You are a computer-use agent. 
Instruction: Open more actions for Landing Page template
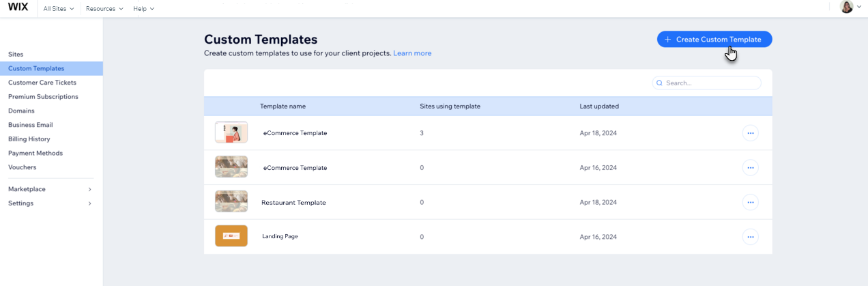[750, 237]
